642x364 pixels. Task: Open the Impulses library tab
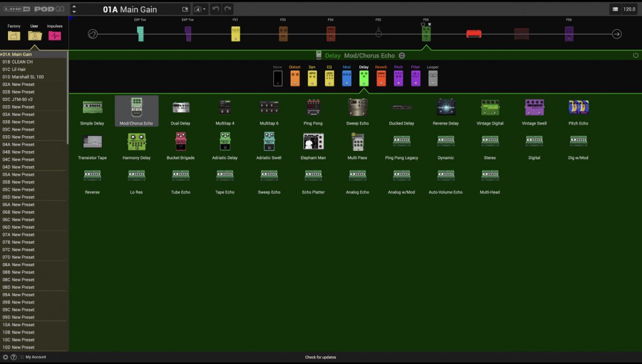(x=55, y=33)
